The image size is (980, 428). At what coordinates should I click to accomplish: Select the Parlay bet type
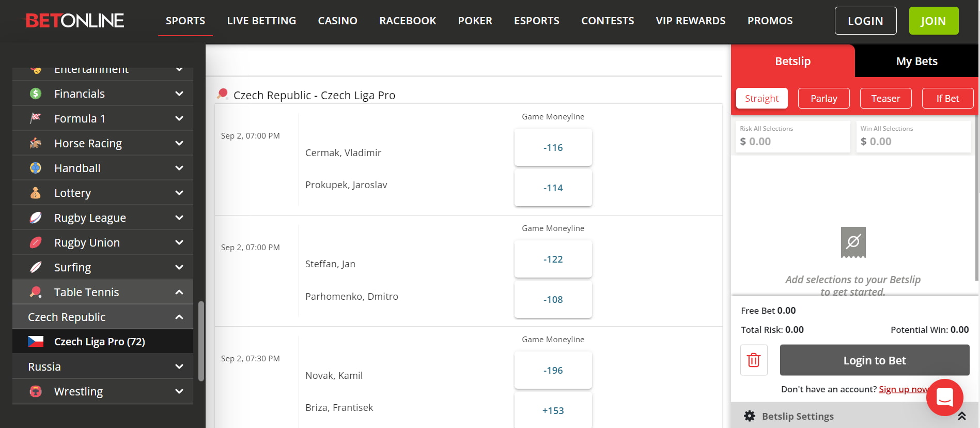824,98
